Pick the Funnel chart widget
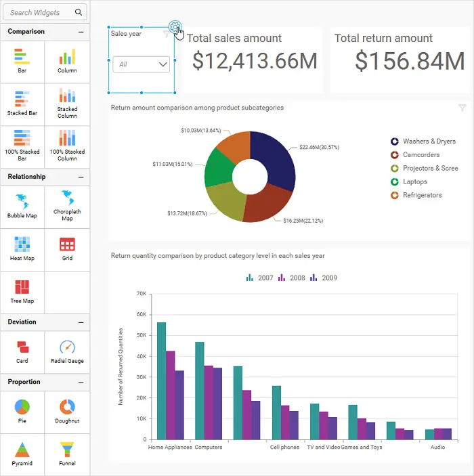 [x=67, y=453]
